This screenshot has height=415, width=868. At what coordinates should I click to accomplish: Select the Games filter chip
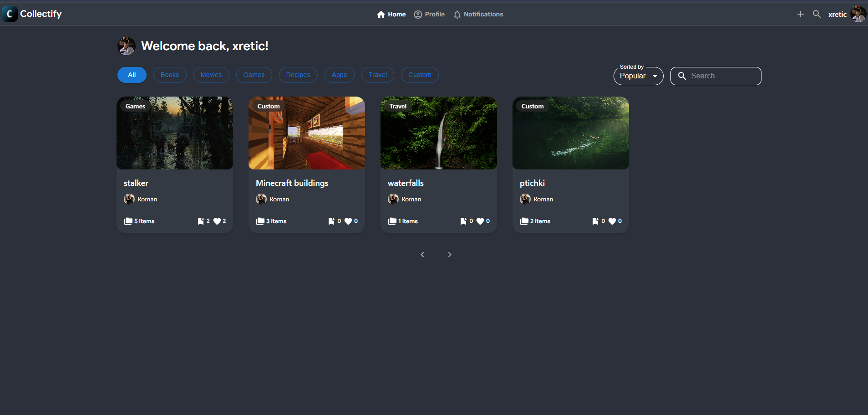pyautogui.click(x=254, y=75)
